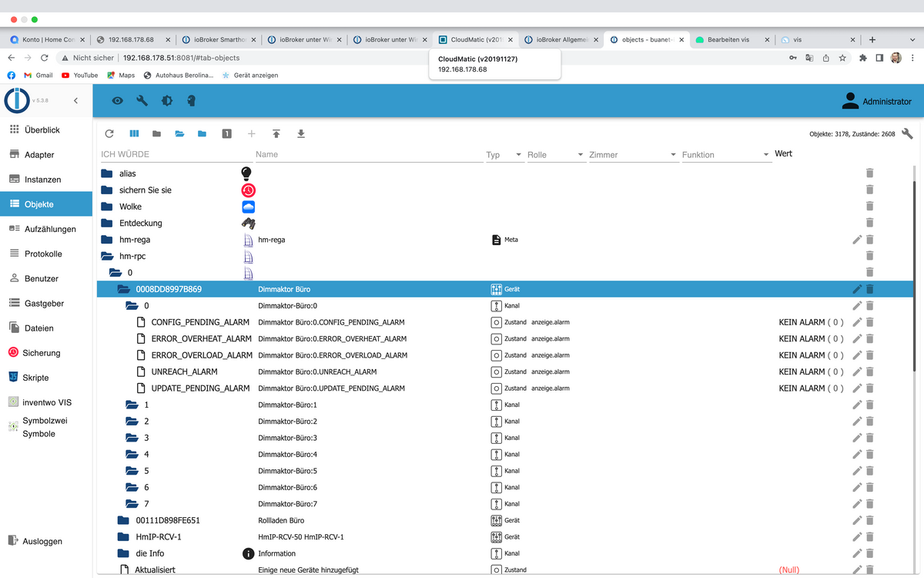Open the Zimmer filter dropdown
Viewport: 924px width, 578px height.
coord(673,155)
